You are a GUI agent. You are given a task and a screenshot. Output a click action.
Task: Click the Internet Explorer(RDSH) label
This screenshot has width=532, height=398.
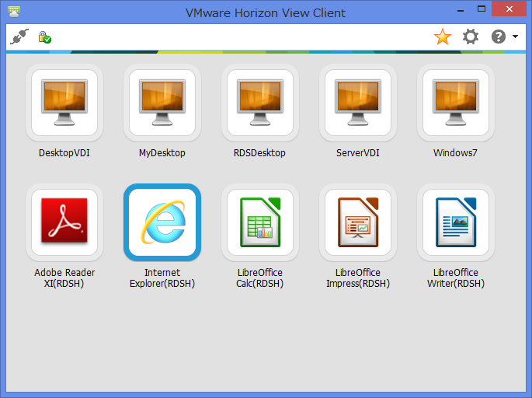[162, 278]
